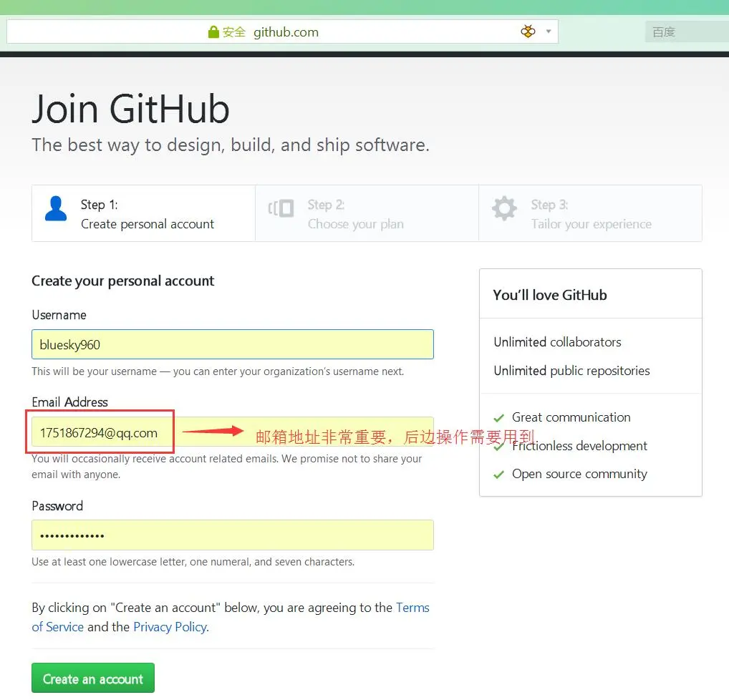This screenshot has height=700, width=729.
Task: Click the blue person icon in Step 1
Action: [56, 209]
